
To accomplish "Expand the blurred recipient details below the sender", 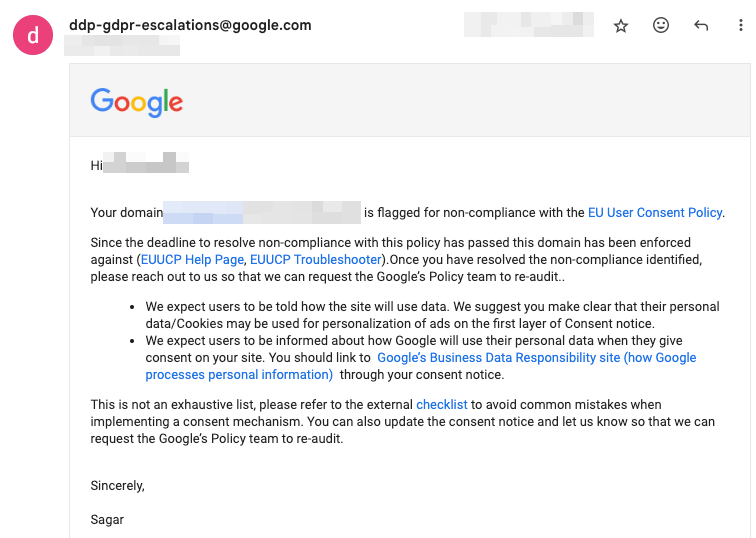I will (x=122, y=45).
